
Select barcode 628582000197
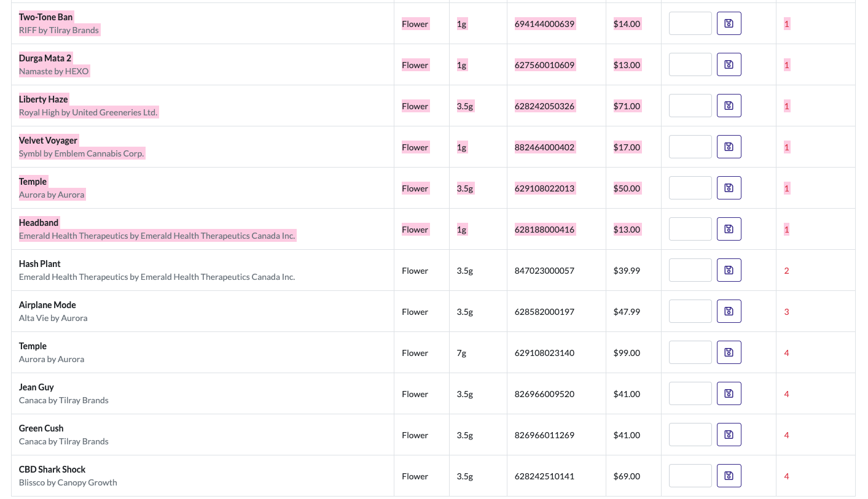[545, 312]
